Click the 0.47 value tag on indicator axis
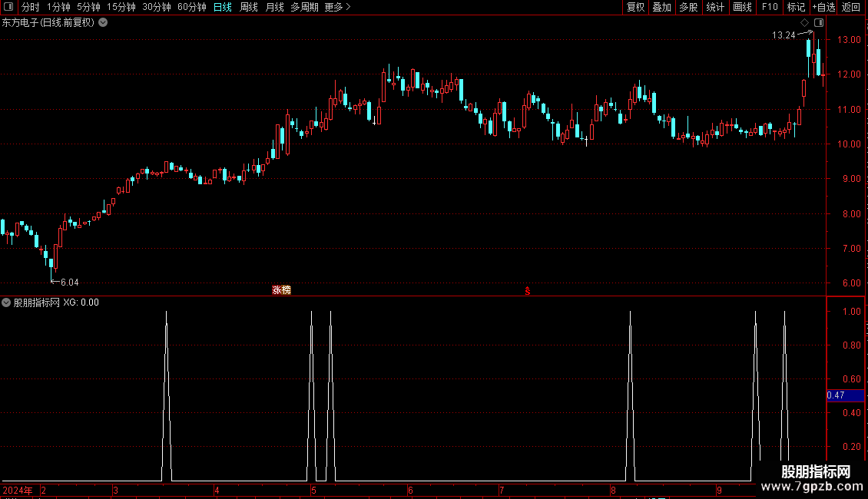This screenshot has height=499, width=868. coord(845,395)
